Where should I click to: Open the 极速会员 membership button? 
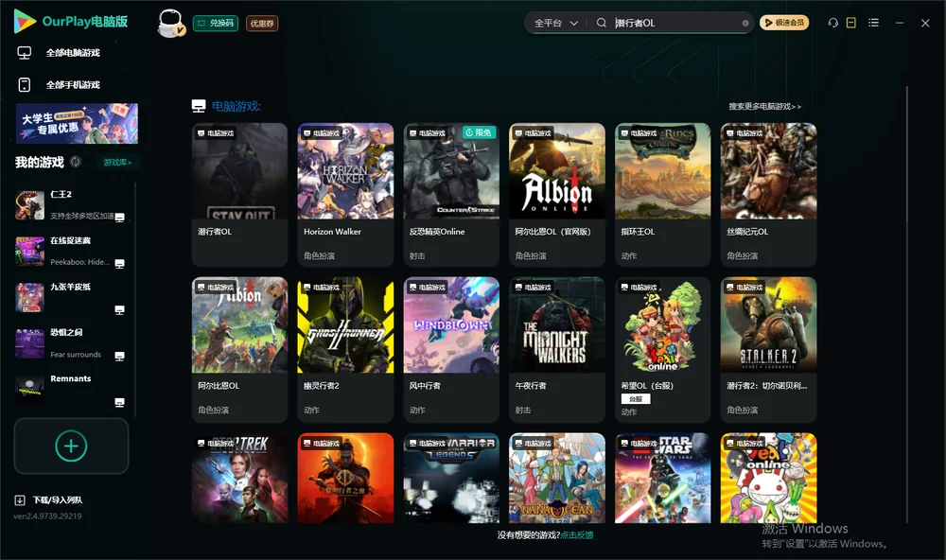(783, 23)
